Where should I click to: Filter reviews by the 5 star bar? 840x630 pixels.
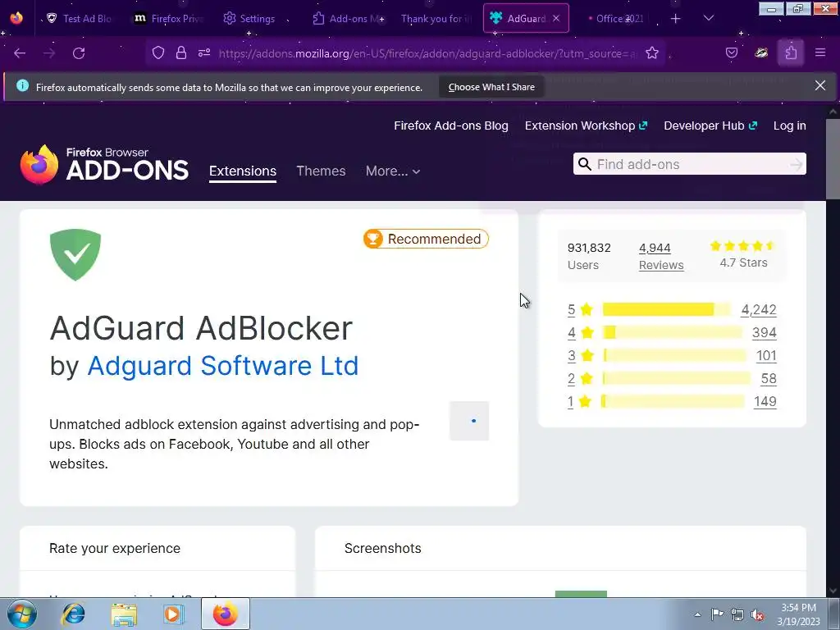click(x=666, y=309)
